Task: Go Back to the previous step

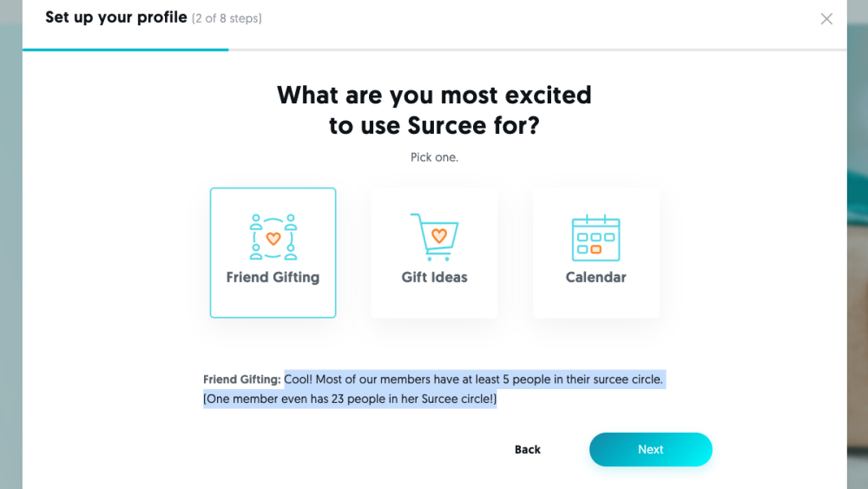Action: pos(528,449)
